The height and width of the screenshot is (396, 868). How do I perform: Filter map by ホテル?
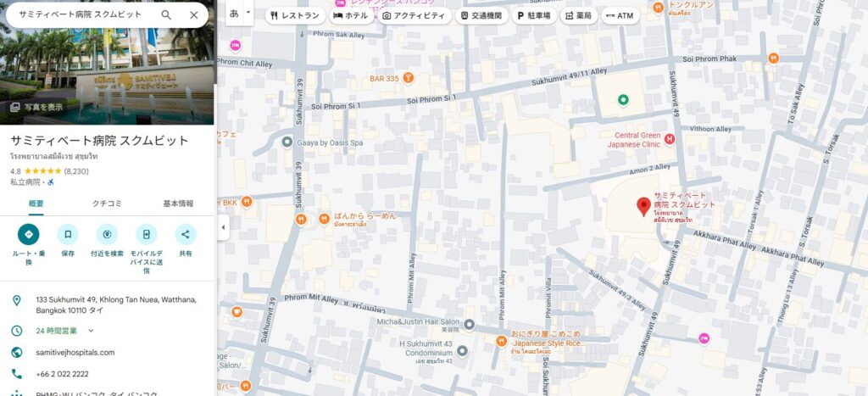[x=351, y=15]
